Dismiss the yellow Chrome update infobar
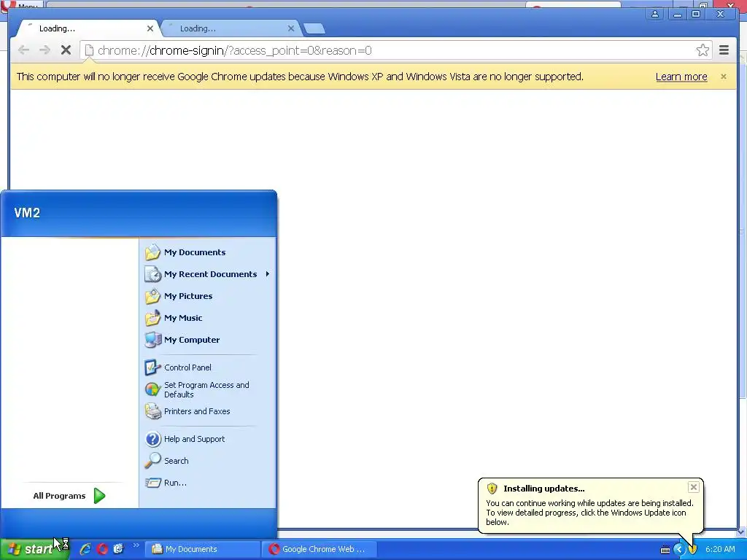 click(x=723, y=76)
